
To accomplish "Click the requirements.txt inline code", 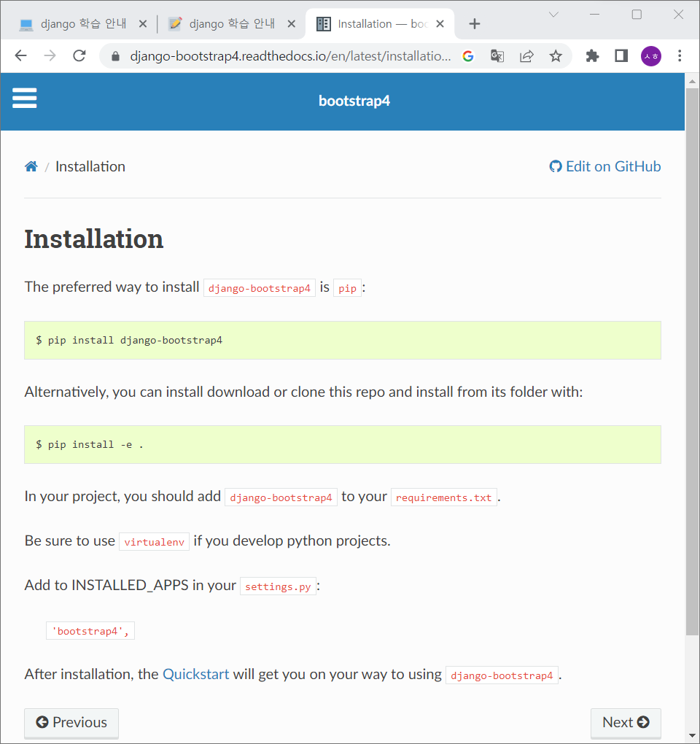I will 444,497.
